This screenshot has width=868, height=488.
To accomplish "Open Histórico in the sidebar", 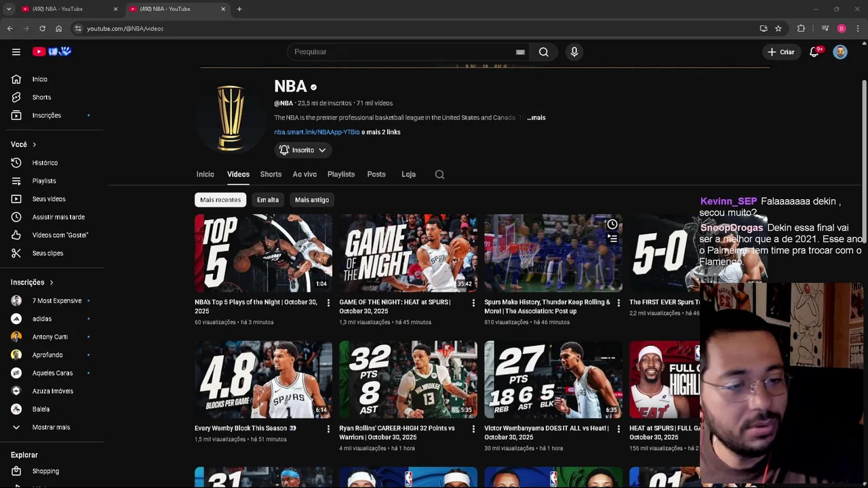I will point(52,163).
